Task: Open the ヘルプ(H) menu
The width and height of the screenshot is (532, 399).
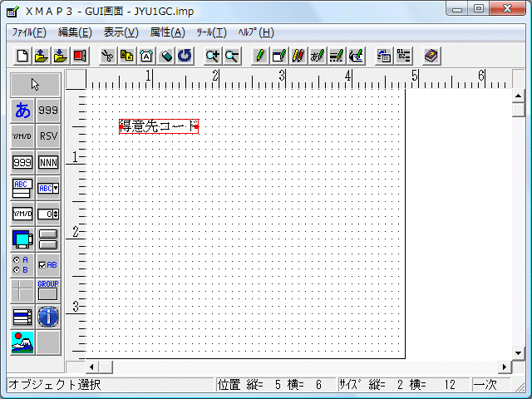Action: pos(256,32)
